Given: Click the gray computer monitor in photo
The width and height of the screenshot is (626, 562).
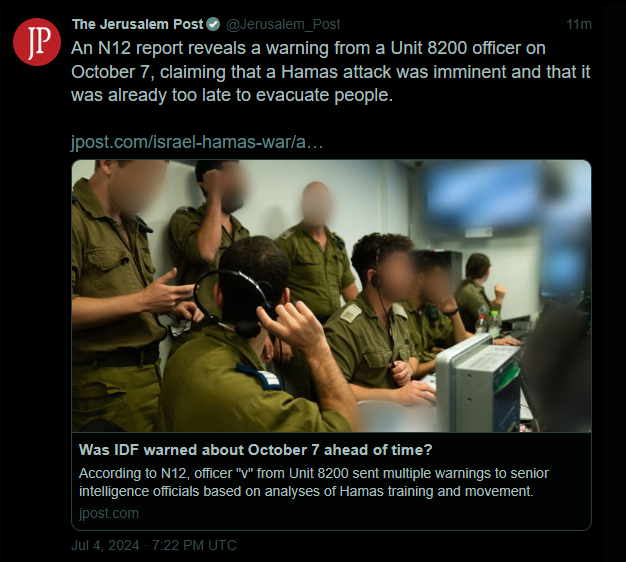Looking at the screenshot, I should 478,383.
